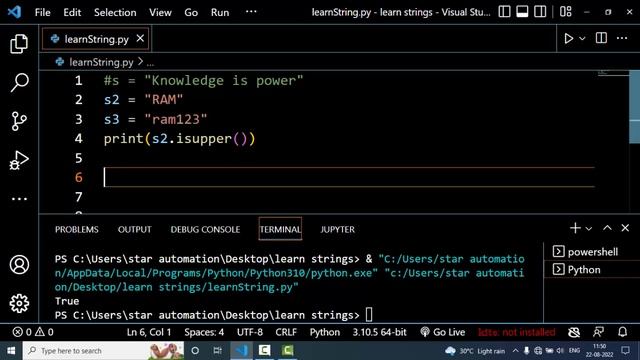Click Ln 6, Col 1 in status bar

point(149,332)
